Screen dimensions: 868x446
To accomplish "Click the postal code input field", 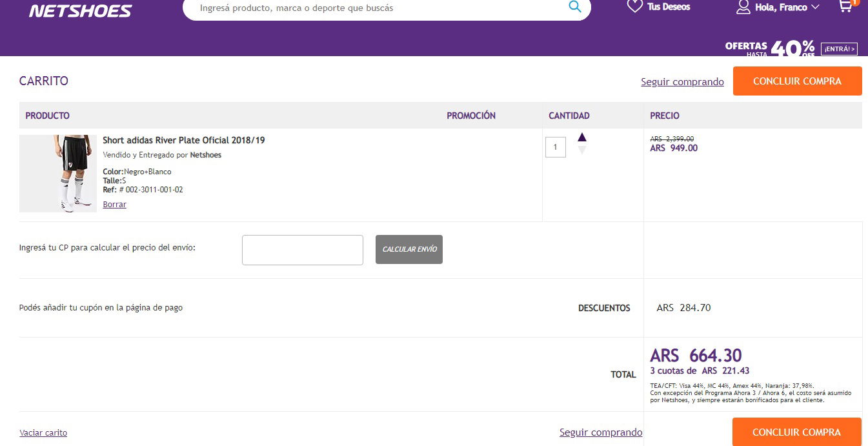I will 303,250.
